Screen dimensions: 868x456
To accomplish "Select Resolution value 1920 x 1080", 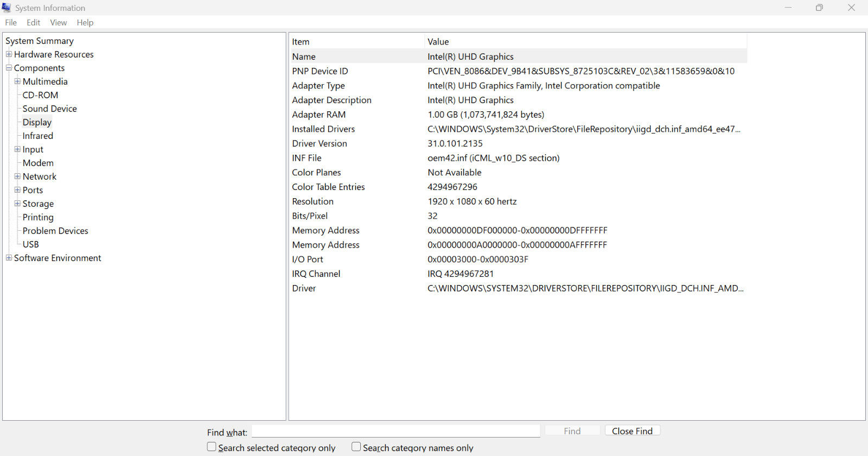I will click(x=472, y=201).
